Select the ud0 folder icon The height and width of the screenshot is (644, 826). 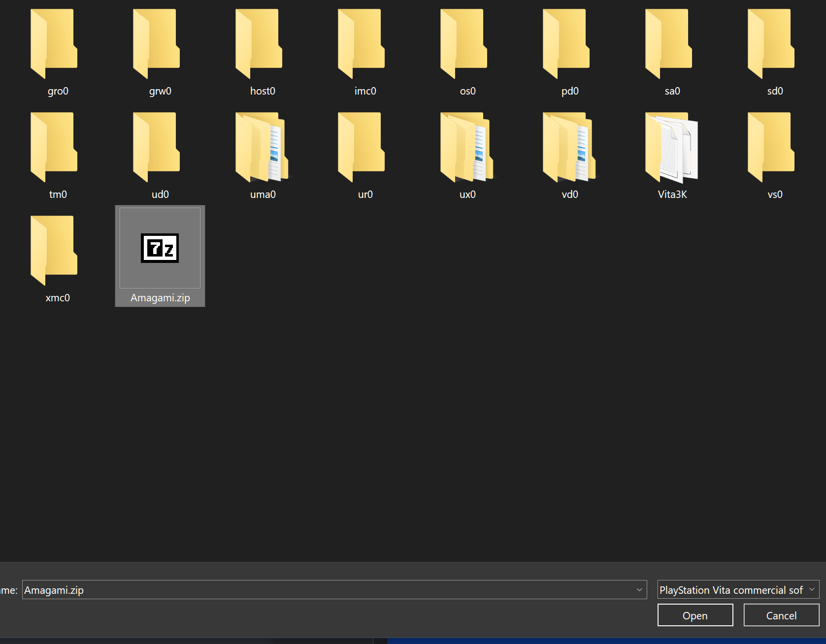coord(156,147)
